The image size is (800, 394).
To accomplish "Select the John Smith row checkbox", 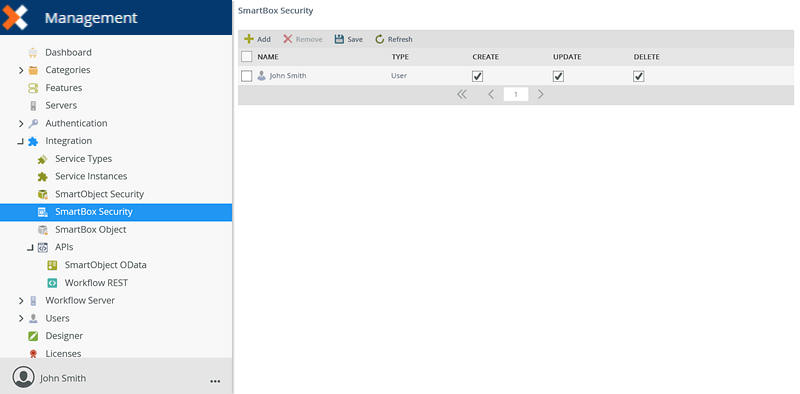I will pyautogui.click(x=247, y=76).
